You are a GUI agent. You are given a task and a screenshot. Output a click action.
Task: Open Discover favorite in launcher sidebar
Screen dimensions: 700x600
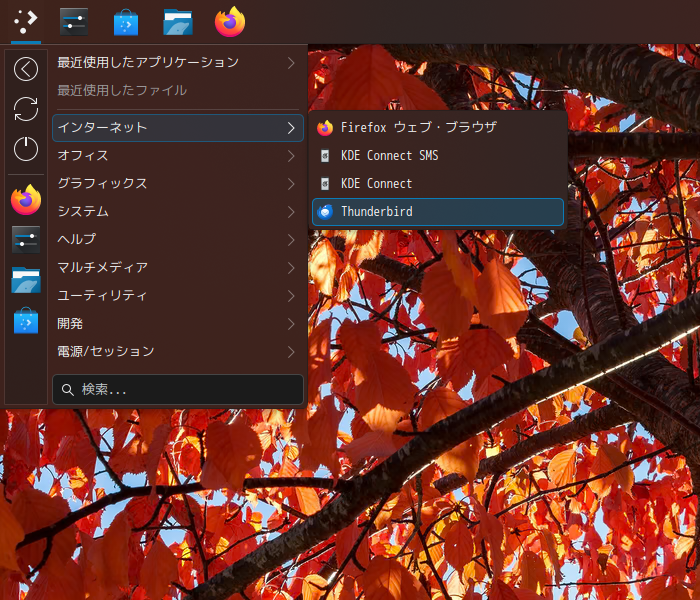(x=26, y=320)
